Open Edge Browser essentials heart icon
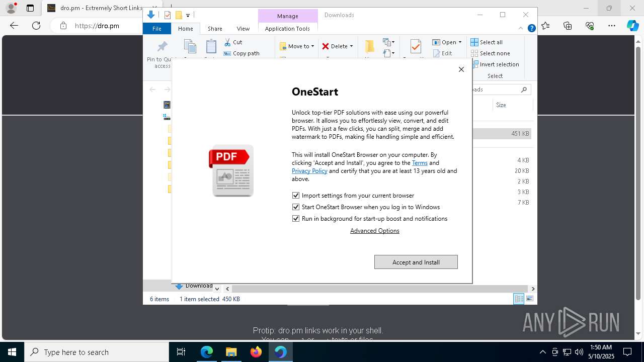 click(590, 26)
